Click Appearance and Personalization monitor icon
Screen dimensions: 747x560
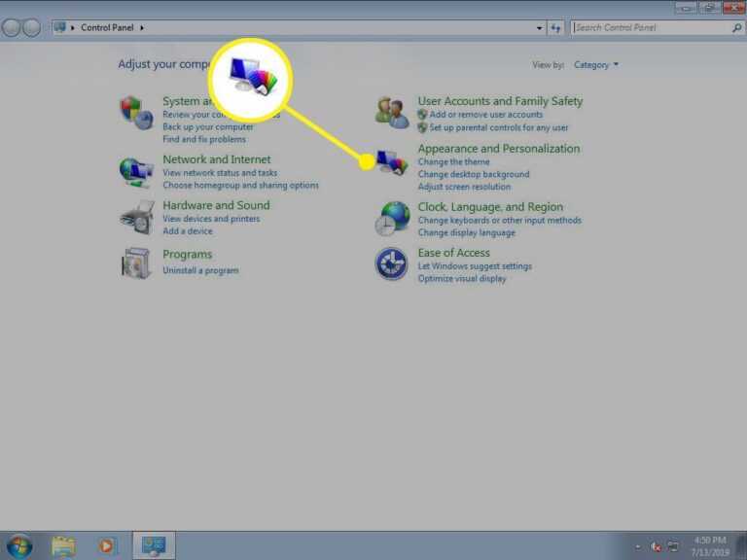[392, 162]
